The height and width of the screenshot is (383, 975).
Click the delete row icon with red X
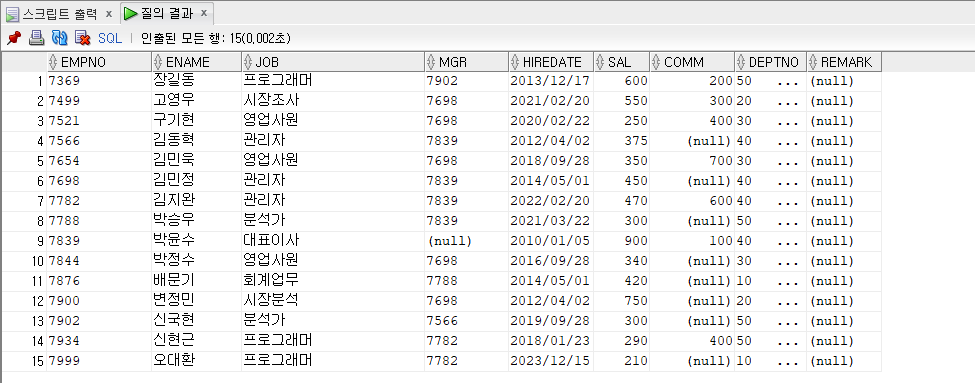click(x=82, y=39)
